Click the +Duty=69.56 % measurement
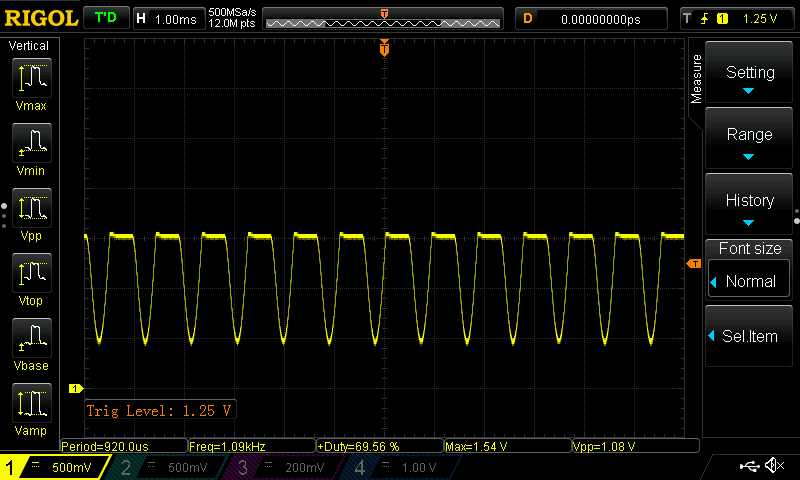This screenshot has height=480, width=800. point(380,446)
